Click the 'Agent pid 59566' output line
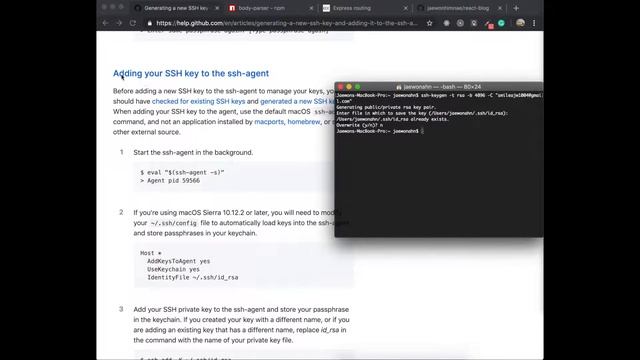The image size is (640, 360). tap(170, 180)
